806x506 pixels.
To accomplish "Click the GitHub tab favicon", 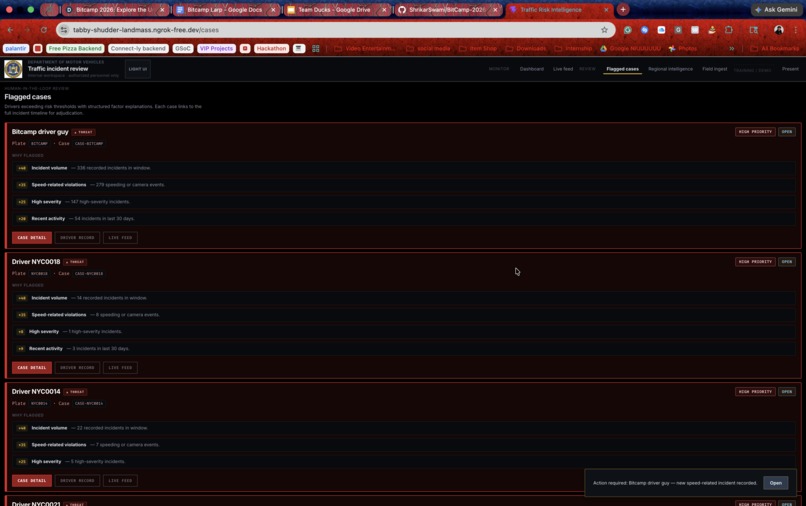I will pyautogui.click(x=402, y=10).
